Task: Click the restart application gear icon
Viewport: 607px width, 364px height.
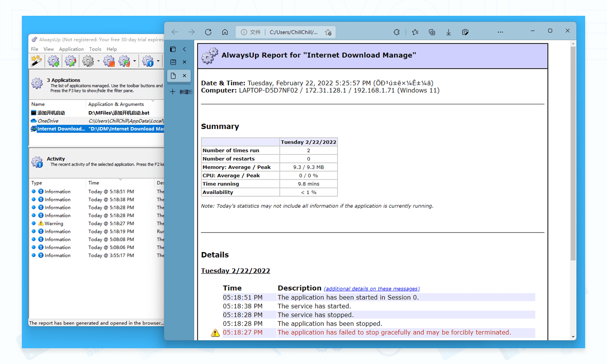Action: point(125,61)
